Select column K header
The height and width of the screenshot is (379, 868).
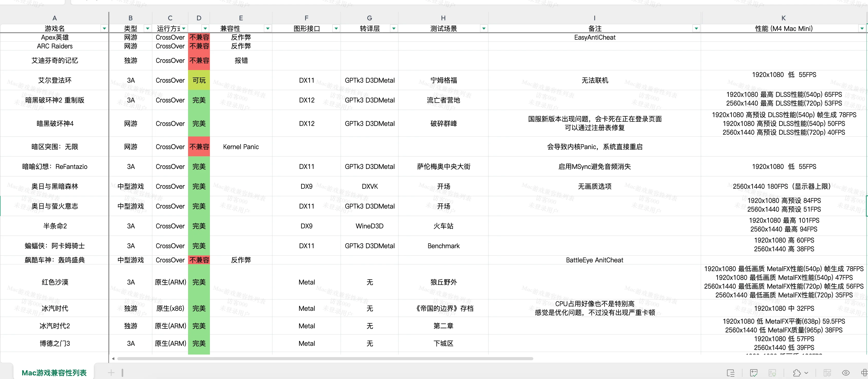tap(783, 18)
